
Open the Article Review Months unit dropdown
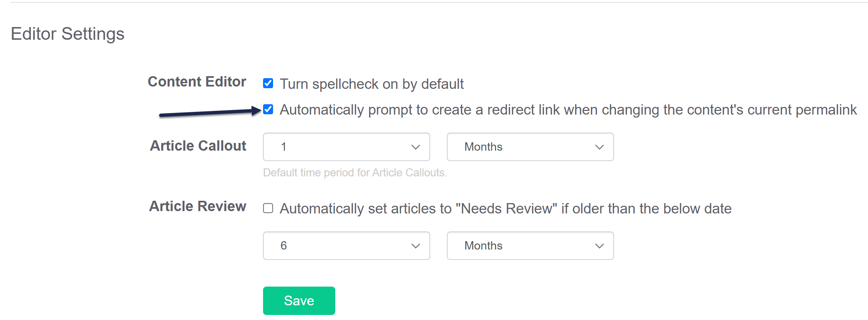tap(530, 246)
